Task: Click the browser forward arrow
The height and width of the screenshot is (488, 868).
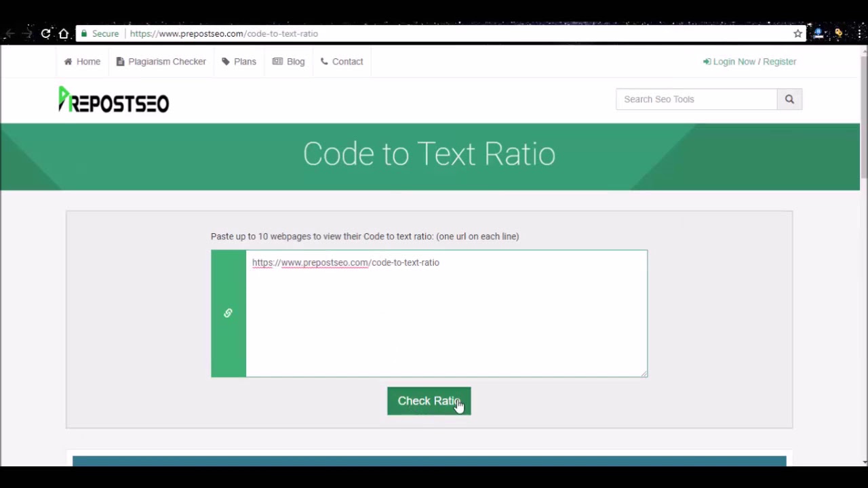Action: pyautogui.click(x=27, y=33)
